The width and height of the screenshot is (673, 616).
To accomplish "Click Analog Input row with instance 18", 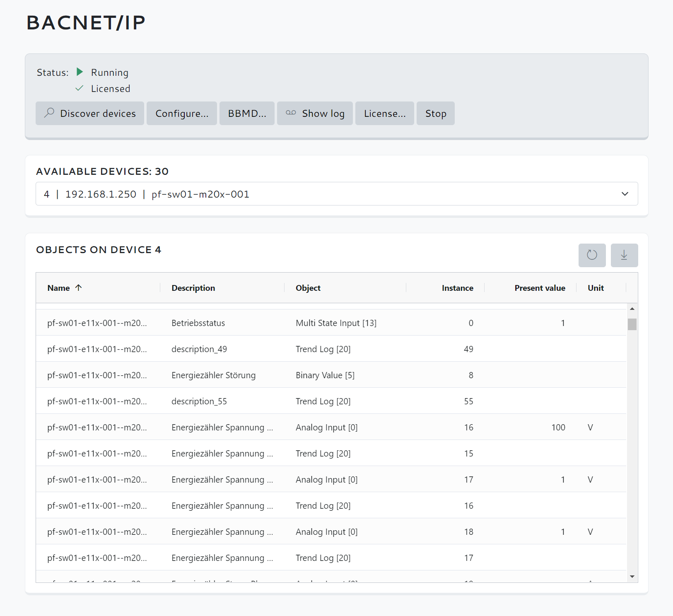I will pos(331,531).
